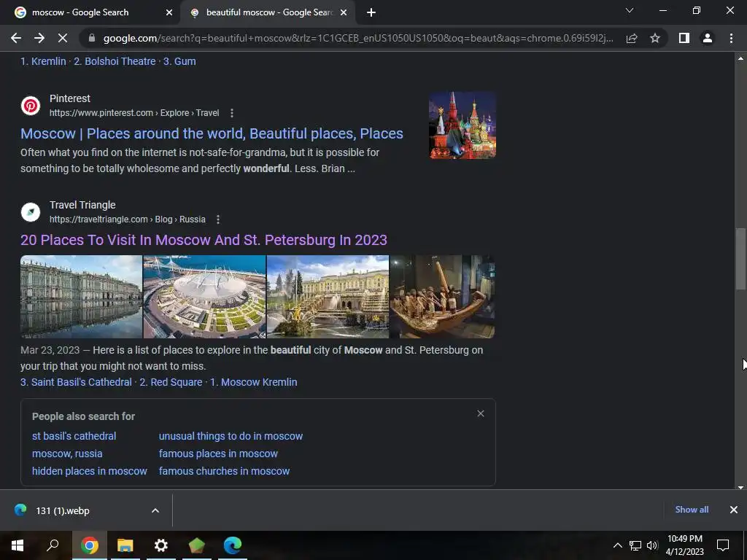Open a new browser tab
Image resolution: width=747 pixels, height=560 pixels.
click(371, 12)
